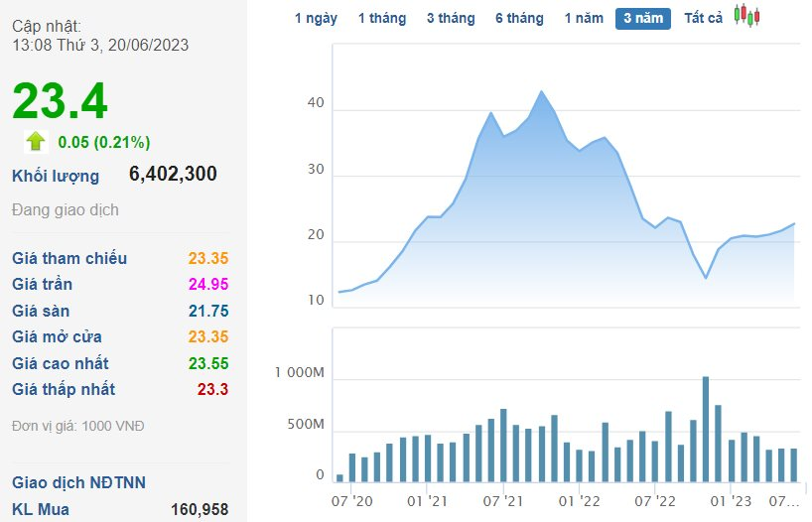
Task: Click the 01 '21 timeline axis label
Action: 427,501
